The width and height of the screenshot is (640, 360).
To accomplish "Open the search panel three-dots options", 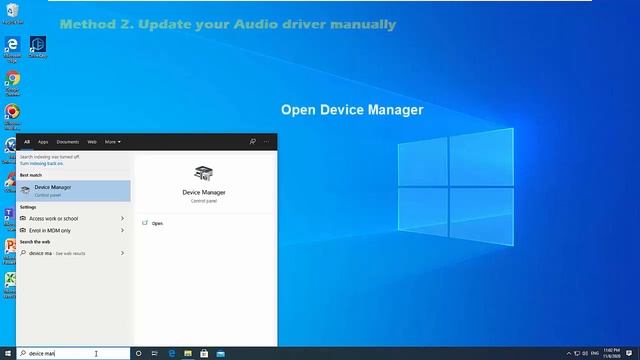I will tap(267, 142).
